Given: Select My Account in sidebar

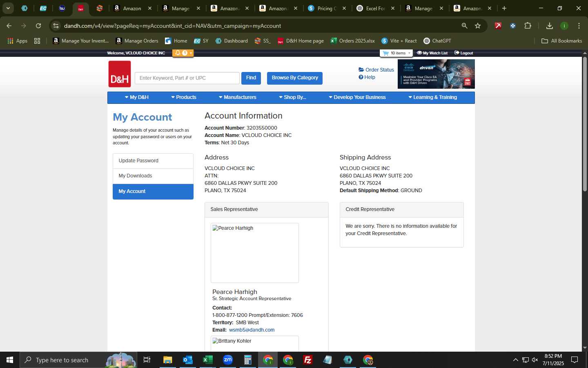Looking at the screenshot, I should (x=153, y=191).
